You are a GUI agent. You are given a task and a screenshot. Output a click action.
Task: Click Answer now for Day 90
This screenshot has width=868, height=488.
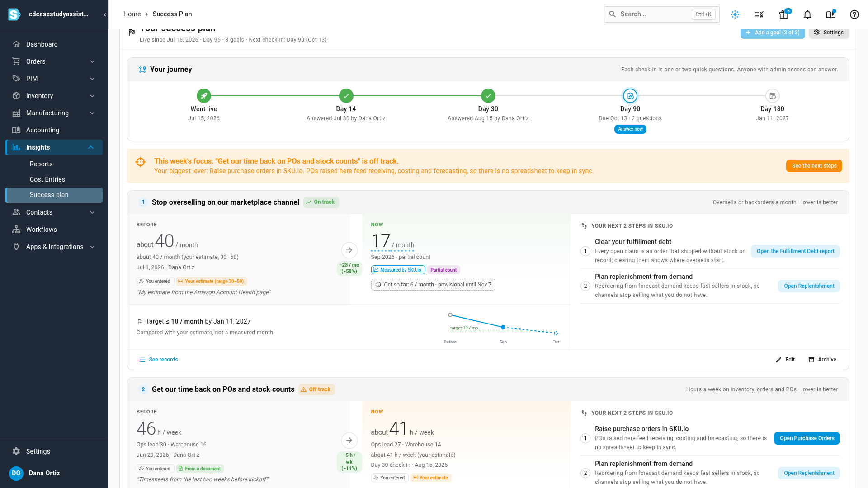click(630, 129)
